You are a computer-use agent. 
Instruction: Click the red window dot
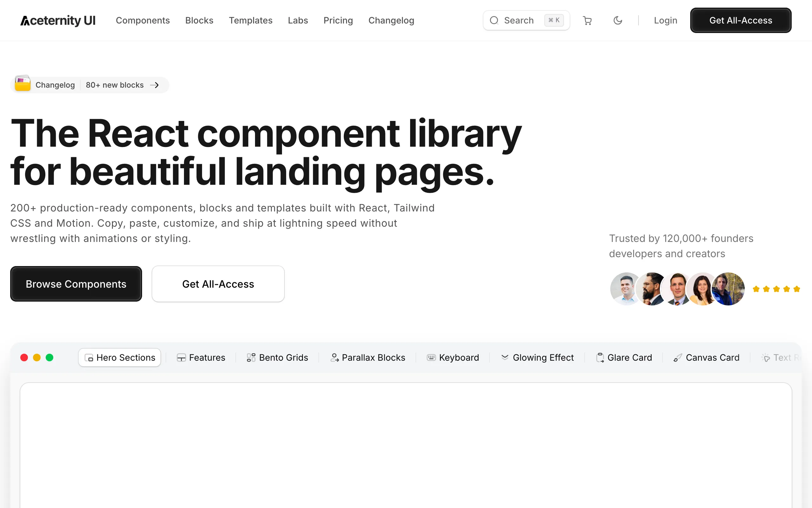(24, 358)
